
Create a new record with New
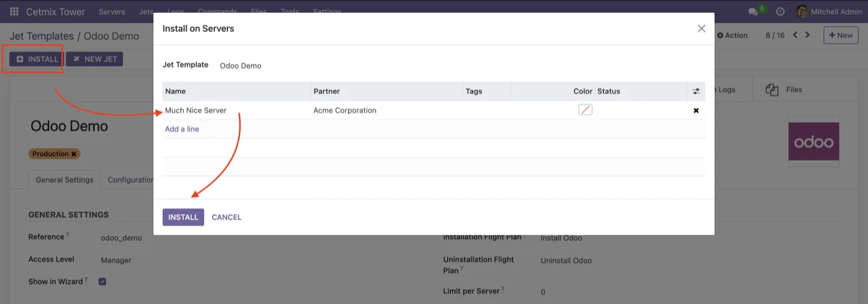[x=840, y=35]
